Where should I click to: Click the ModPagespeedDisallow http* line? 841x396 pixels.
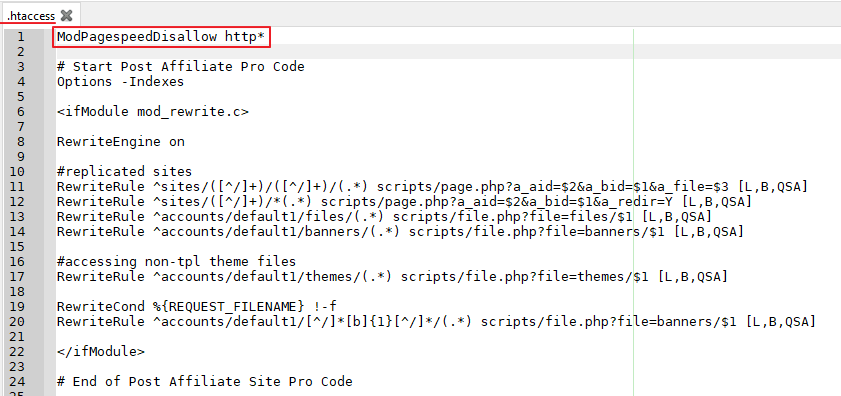click(161, 37)
